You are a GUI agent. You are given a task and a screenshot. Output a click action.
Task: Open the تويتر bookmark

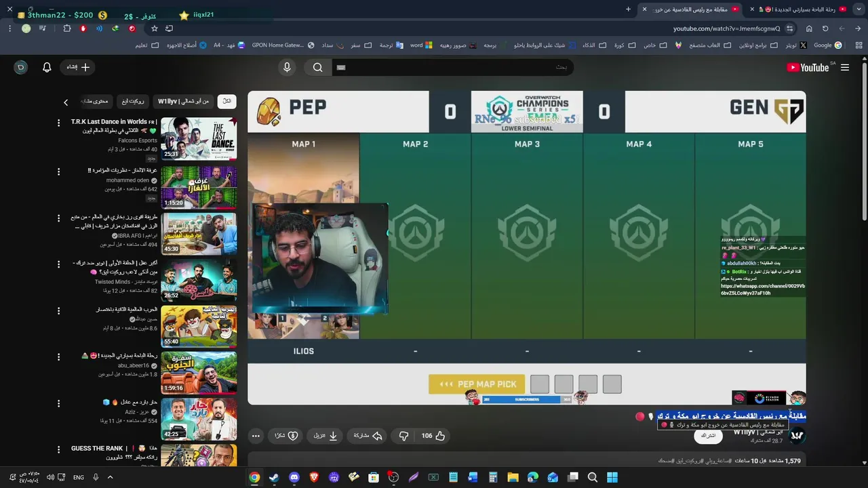(x=796, y=45)
